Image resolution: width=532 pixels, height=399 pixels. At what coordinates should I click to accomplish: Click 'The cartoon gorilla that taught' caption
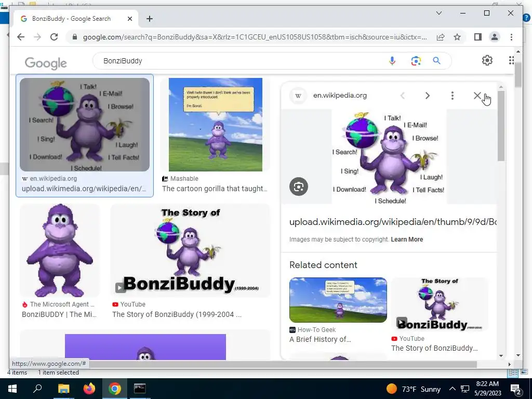[215, 189]
